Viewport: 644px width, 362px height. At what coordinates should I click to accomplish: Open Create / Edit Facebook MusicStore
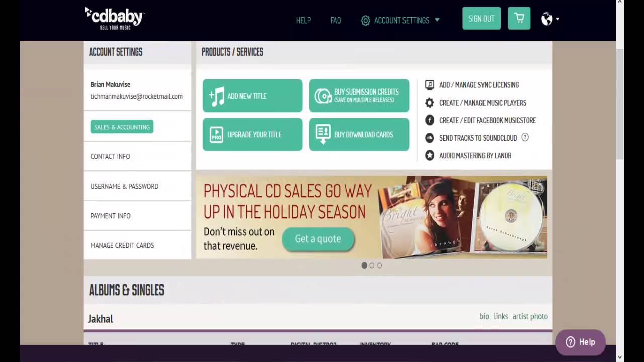pyautogui.click(x=488, y=120)
